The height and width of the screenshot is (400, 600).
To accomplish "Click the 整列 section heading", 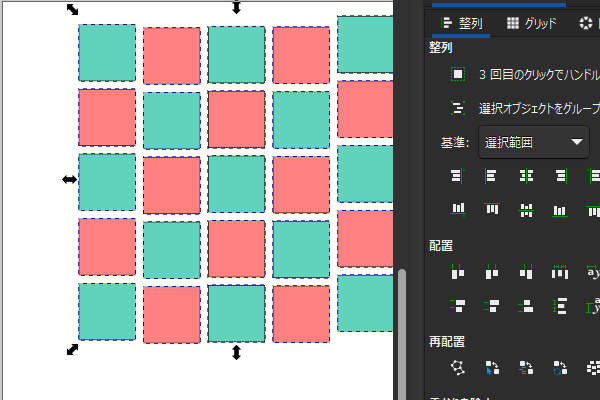I will [x=440, y=47].
